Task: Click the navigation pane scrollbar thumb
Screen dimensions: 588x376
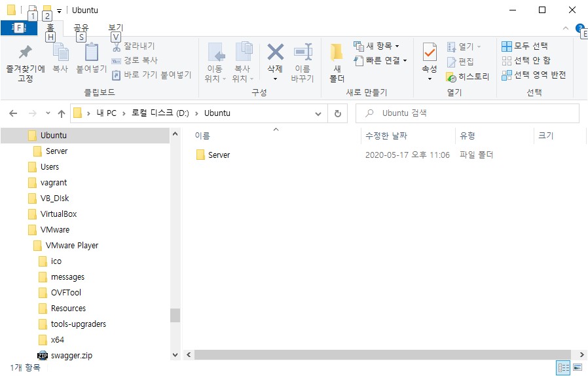Action: pyautogui.click(x=175, y=315)
